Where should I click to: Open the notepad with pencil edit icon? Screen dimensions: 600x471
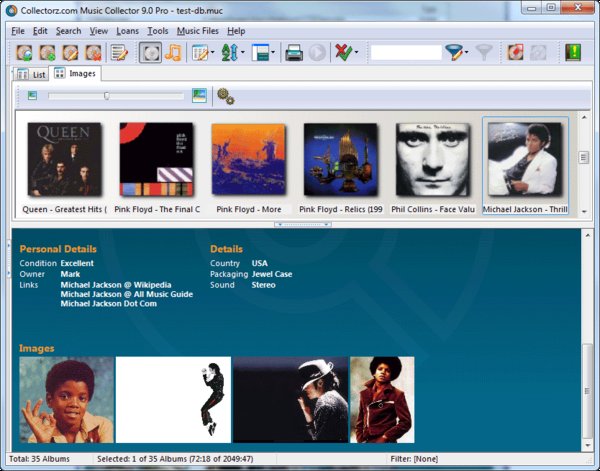click(x=119, y=53)
